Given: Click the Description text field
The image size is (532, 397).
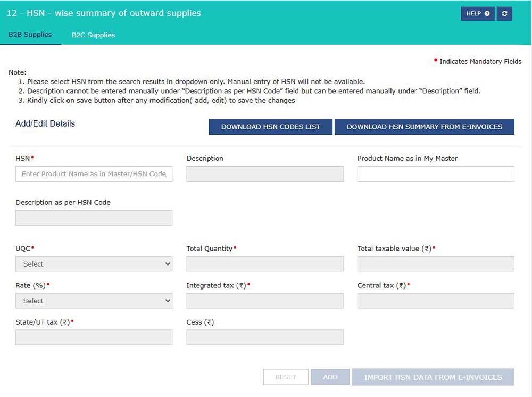Looking at the screenshot, I should (264, 174).
